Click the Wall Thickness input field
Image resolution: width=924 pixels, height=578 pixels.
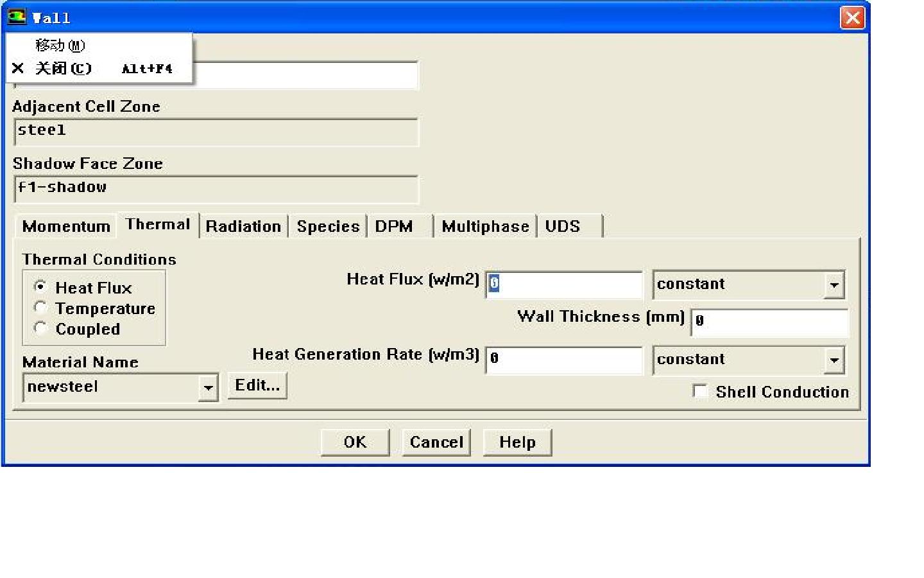[x=770, y=322]
